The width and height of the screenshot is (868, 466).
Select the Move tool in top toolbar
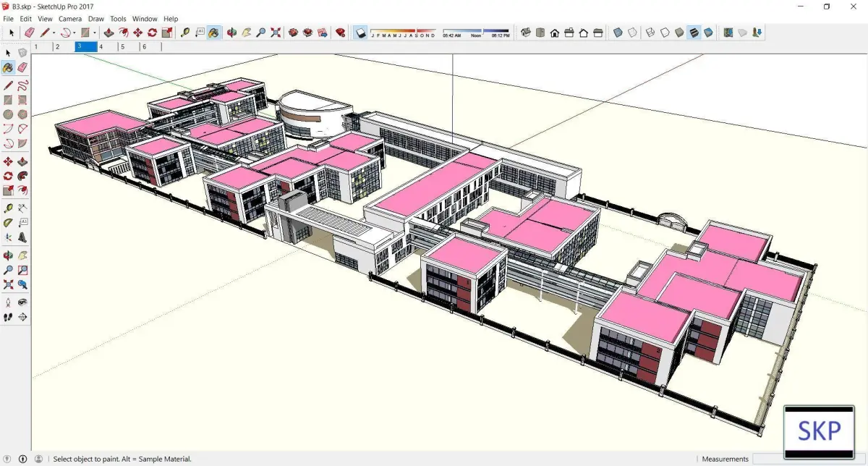[x=137, y=33]
